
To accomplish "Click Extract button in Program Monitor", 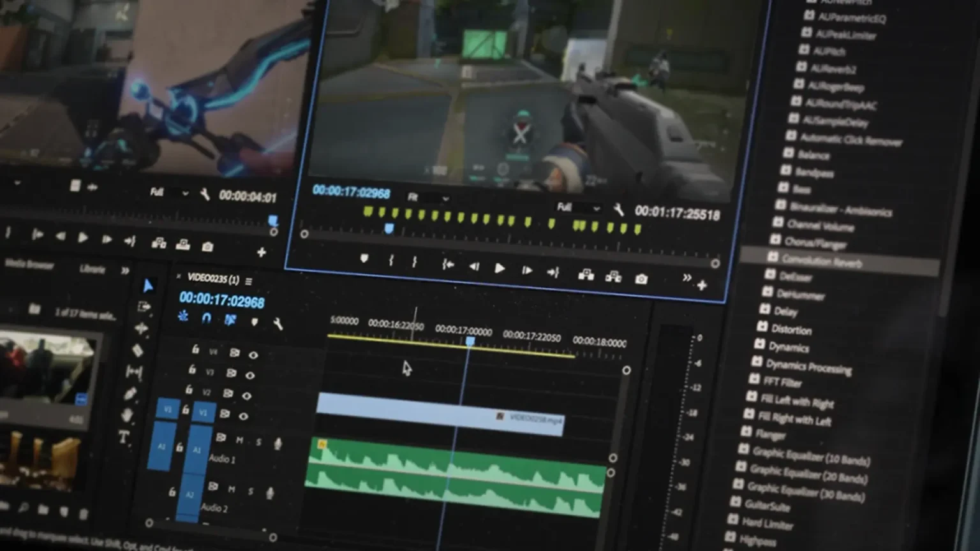I will pos(613,277).
